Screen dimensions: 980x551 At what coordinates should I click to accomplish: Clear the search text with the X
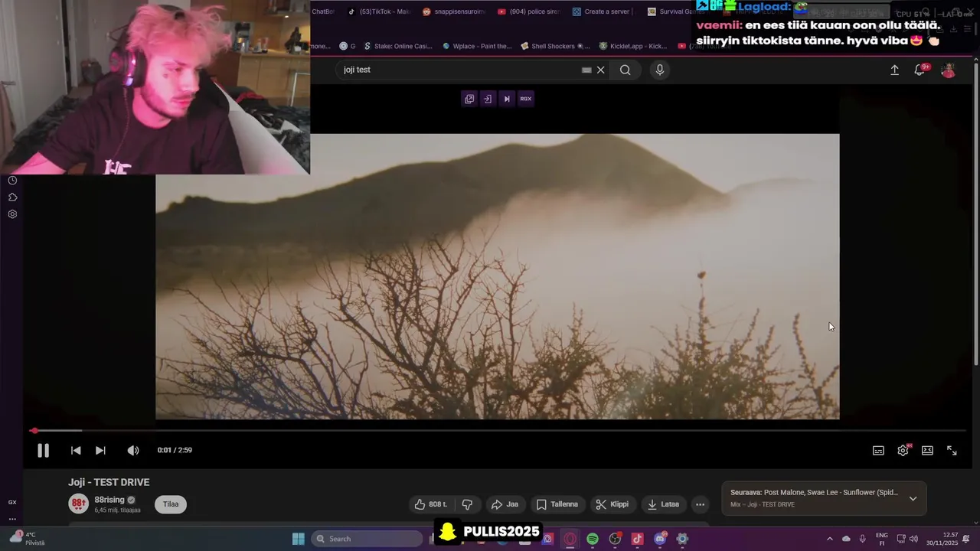601,70
